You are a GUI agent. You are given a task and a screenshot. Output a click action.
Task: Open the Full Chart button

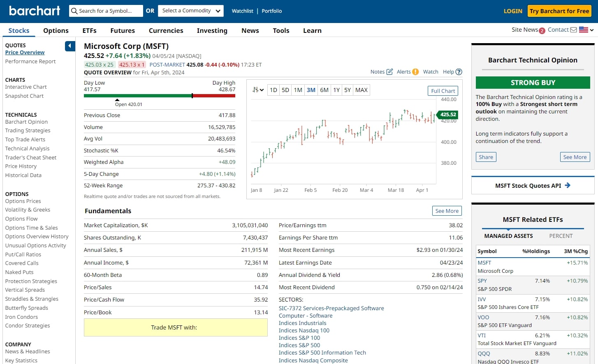pyautogui.click(x=443, y=91)
